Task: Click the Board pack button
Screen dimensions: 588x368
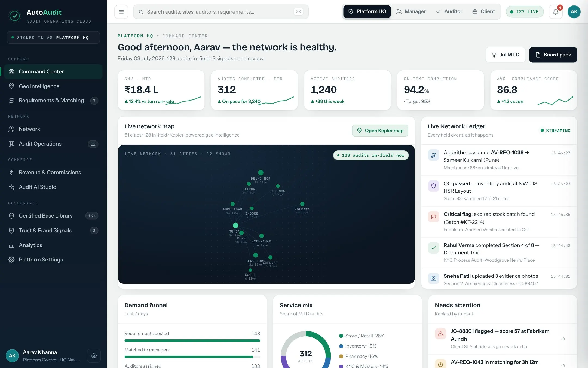Action: [x=553, y=55]
